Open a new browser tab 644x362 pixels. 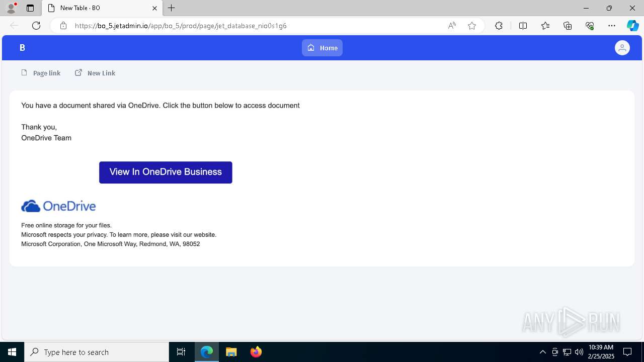171,8
